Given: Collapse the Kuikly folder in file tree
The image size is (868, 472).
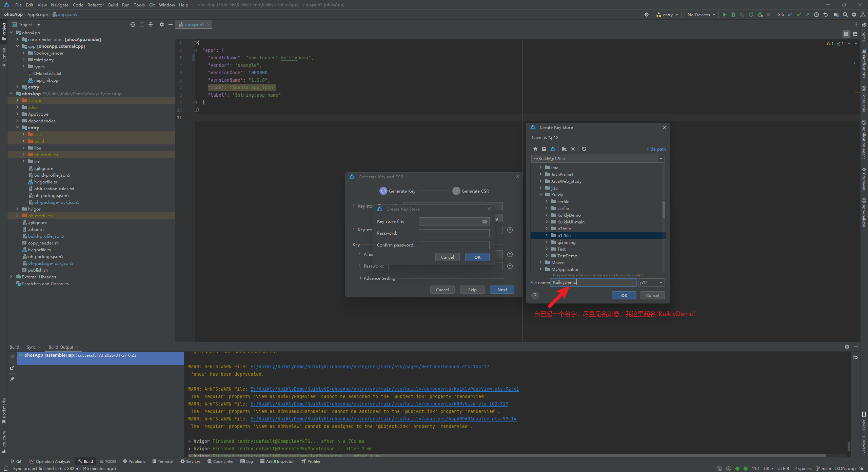Looking at the screenshot, I should (x=541, y=195).
